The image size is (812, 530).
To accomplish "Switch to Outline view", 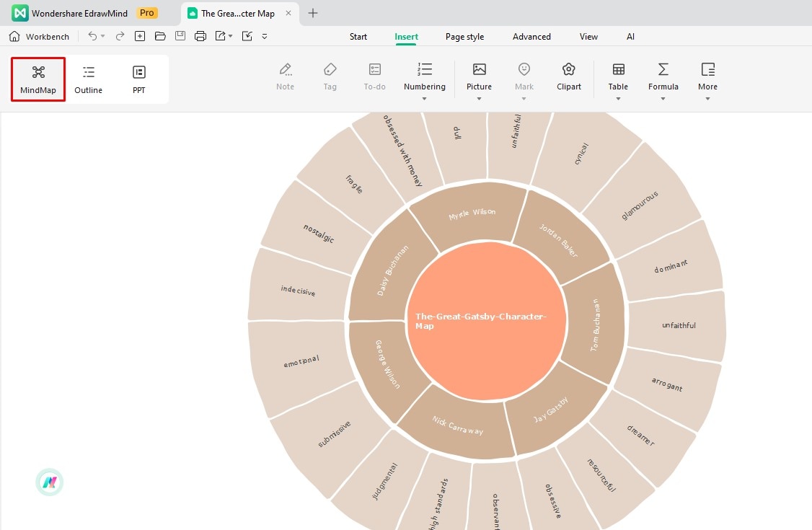I will pos(89,79).
